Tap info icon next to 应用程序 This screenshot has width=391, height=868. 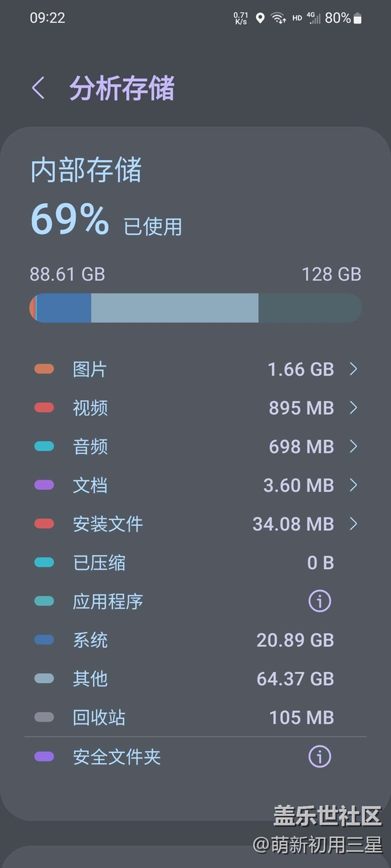(319, 601)
